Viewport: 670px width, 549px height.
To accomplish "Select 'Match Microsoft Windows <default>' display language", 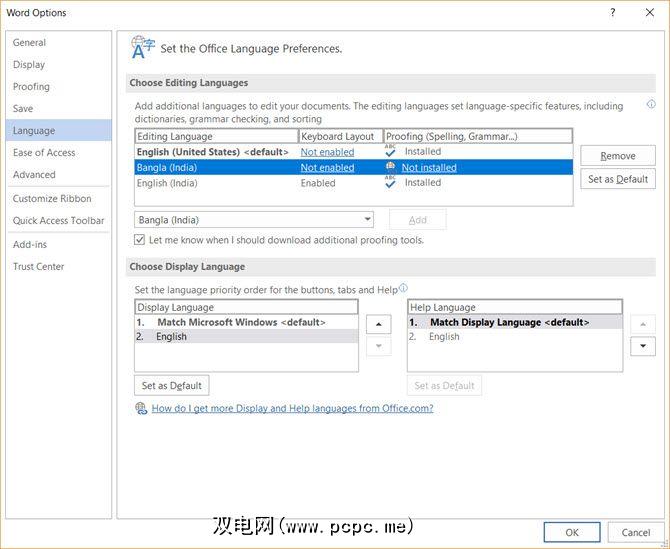I will tap(247, 322).
